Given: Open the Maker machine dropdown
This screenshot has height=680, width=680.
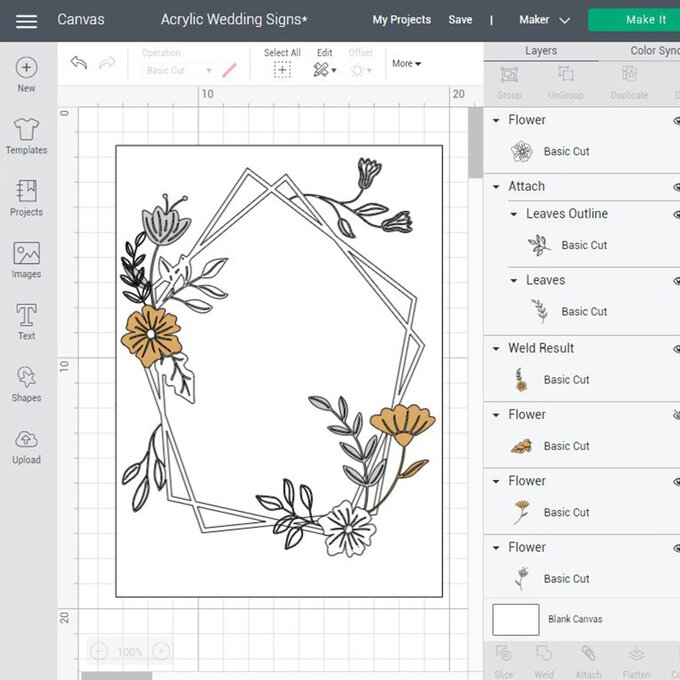Looking at the screenshot, I should point(544,20).
